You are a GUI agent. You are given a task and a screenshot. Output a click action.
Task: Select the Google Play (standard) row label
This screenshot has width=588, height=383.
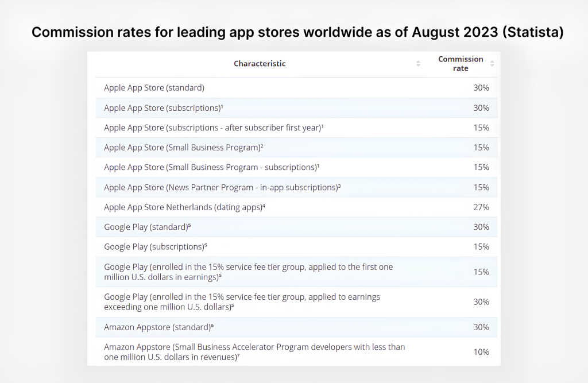148,227
